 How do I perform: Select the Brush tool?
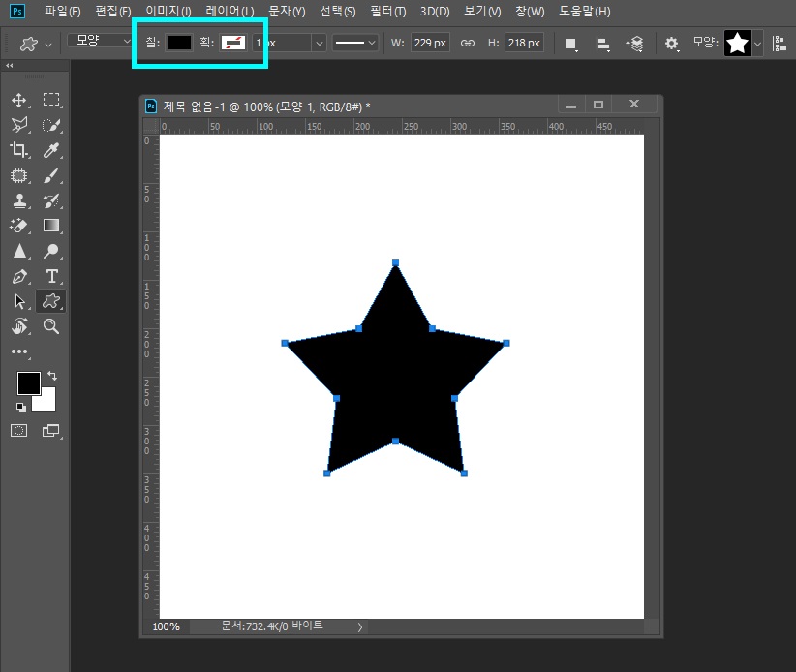point(51,175)
